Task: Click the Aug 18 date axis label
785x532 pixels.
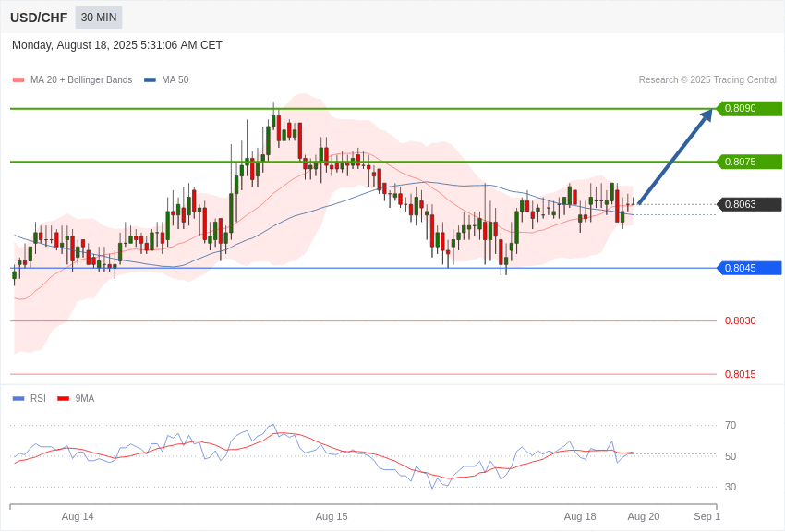Action: pyautogui.click(x=580, y=516)
